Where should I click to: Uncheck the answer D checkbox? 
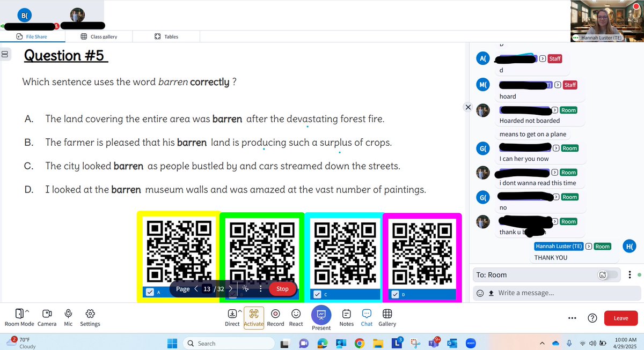(x=396, y=294)
